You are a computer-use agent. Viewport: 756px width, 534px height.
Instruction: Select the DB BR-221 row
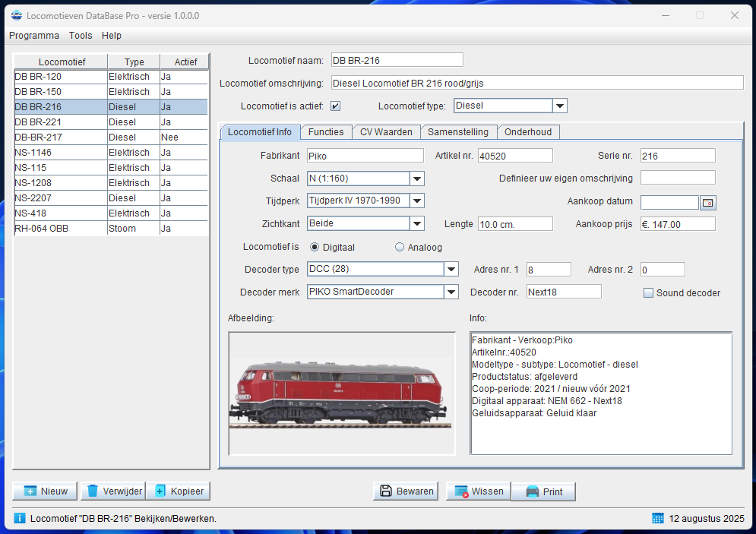click(111, 122)
